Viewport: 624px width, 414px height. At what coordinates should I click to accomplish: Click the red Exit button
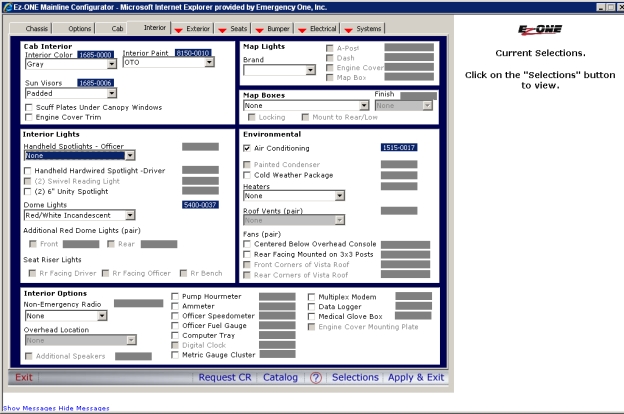click(x=24, y=377)
